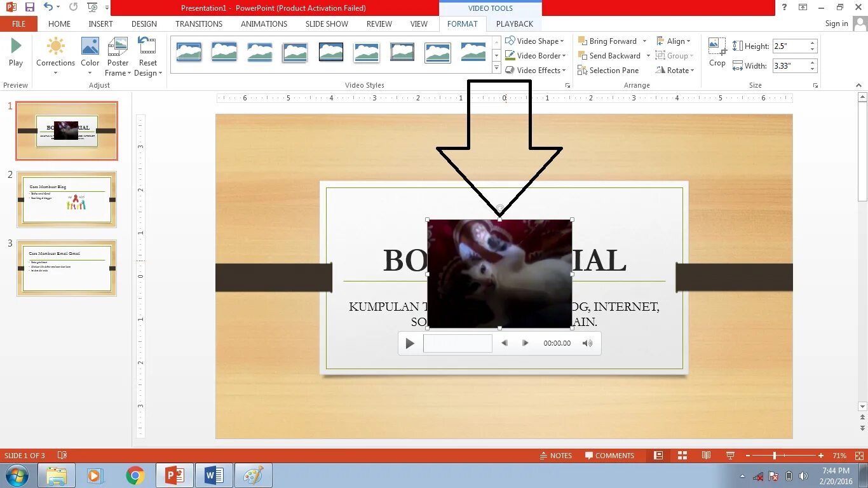868x488 pixels.
Task: Switch to the VIEW tab
Action: click(x=419, y=24)
